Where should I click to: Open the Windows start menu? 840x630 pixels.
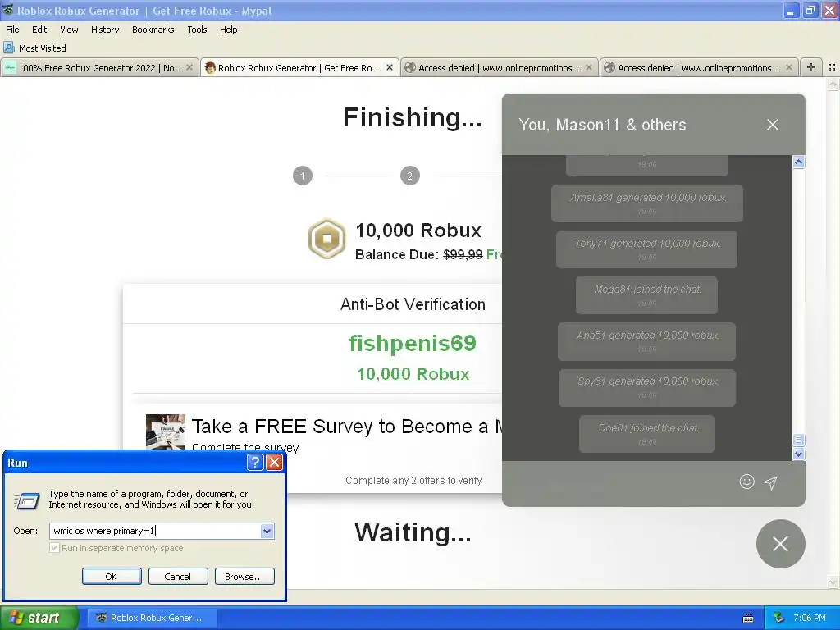(x=39, y=618)
